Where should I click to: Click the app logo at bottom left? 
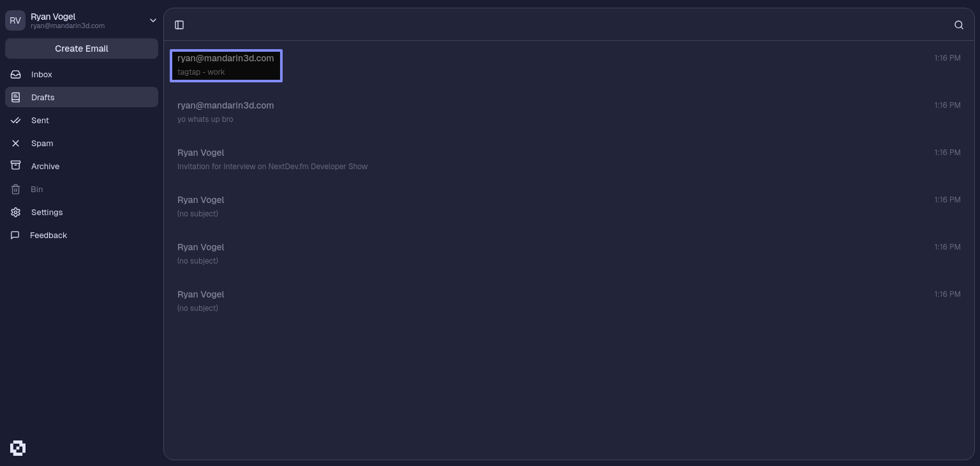(x=18, y=448)
